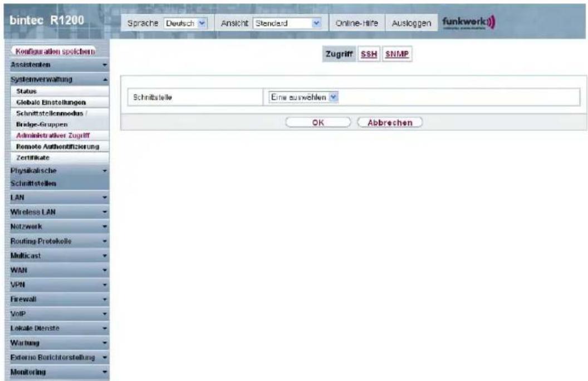
Task: Expand Physikalische Schnittstellen menu
Action: [x=59, y=177]
